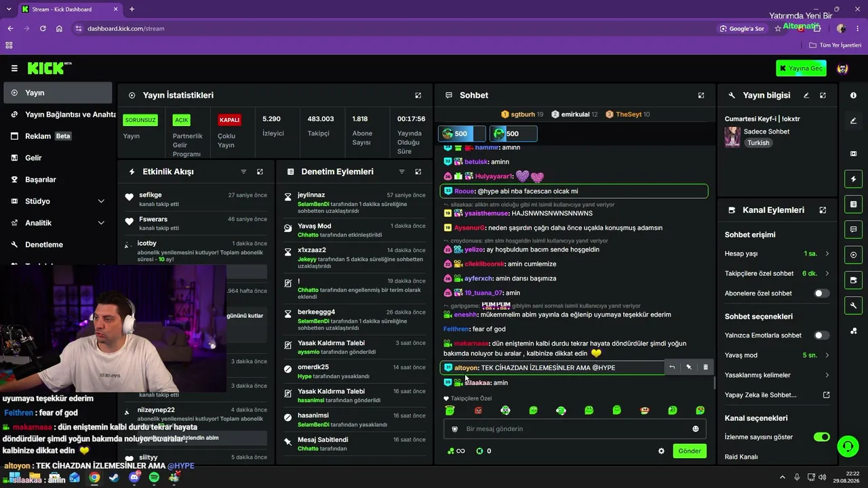Click Google'a Sor in the address bar
The image size is (868, 488).
[742, 28]
